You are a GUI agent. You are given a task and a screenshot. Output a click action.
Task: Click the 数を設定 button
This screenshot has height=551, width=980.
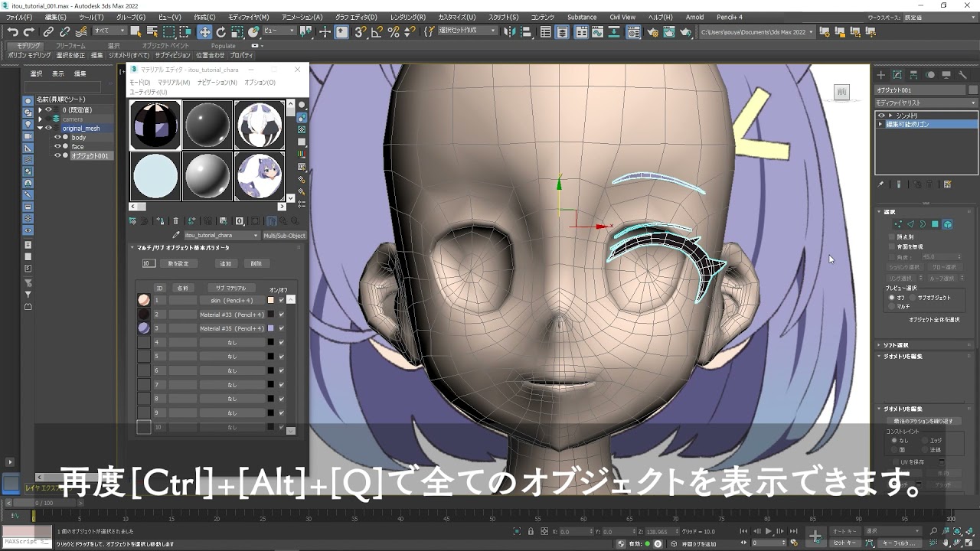178,263
